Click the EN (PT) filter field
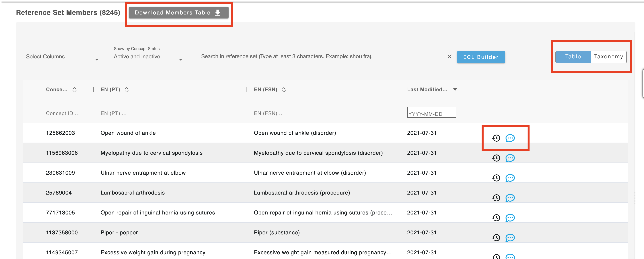The height and width of the screenshot is (259, 644). [x=170, y=113]
